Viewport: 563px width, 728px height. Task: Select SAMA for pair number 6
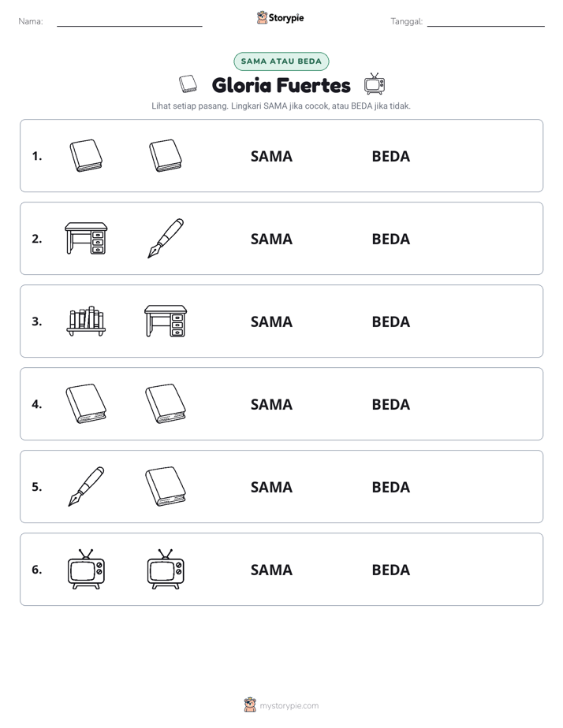(x=271, y=570)
